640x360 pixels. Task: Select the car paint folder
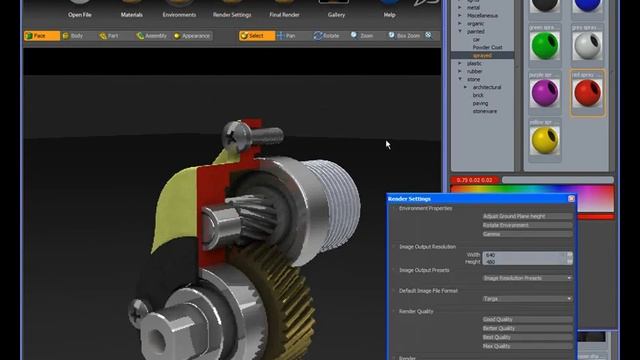(476, 40)
